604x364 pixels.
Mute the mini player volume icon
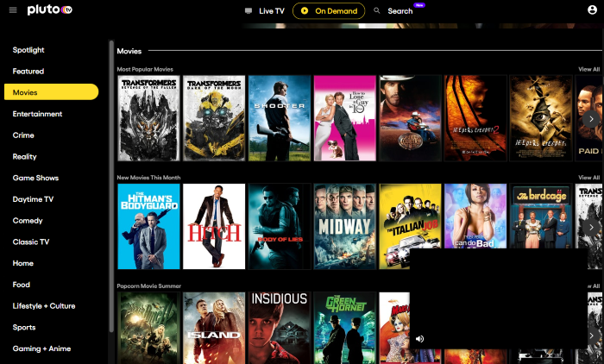[420, 339]
